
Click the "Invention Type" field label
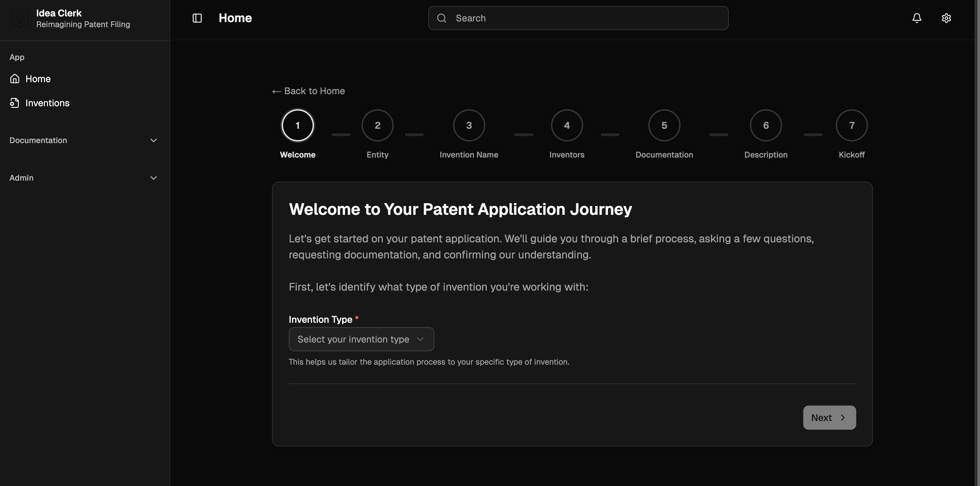(x=320, y=319)
